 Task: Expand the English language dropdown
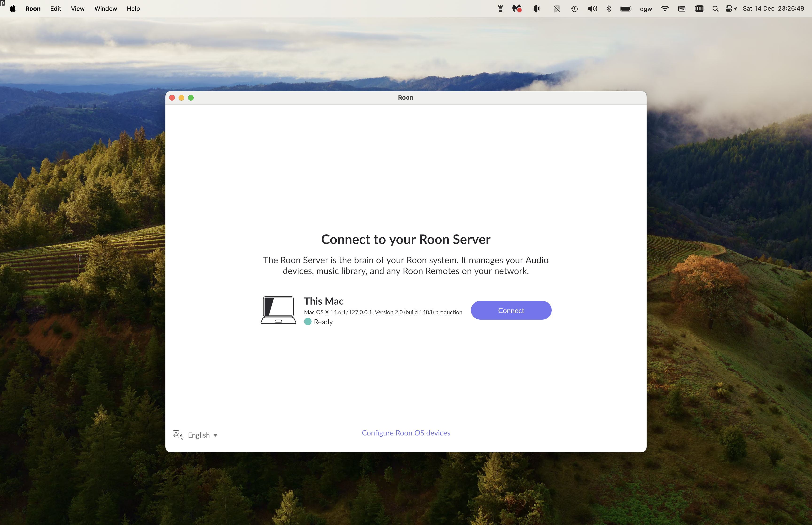point(203,435)
